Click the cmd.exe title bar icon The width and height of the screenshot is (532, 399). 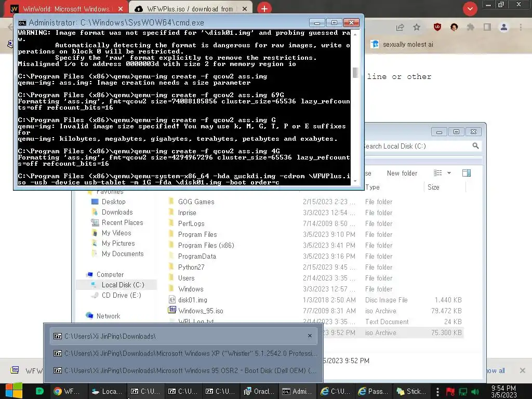(22, 23)
